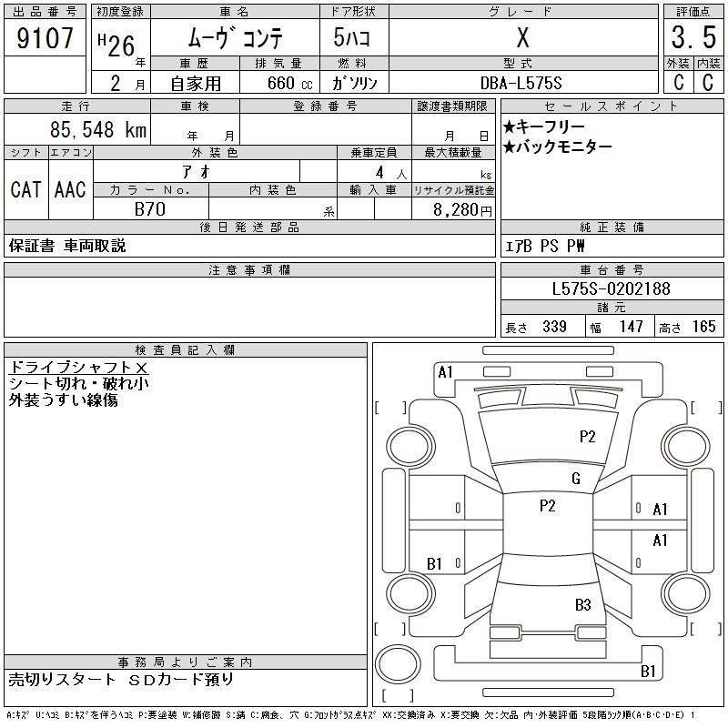Click the "セールスポイント" header
This screenshot has width=728, height=728.
612,106
